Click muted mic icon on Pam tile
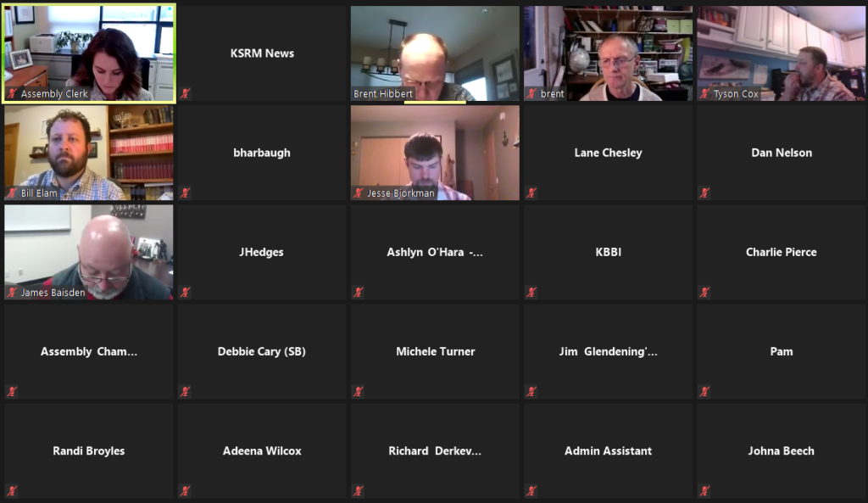Viewport: 868px width, 503px height. (704, 392)
